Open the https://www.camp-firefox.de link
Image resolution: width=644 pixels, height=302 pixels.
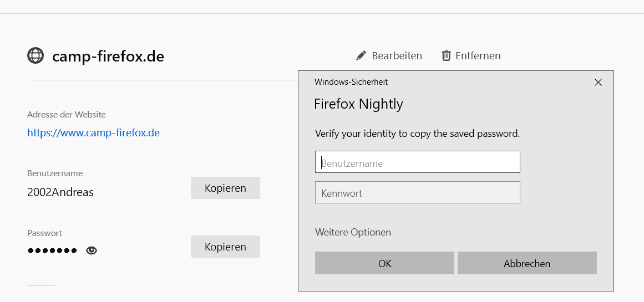click(93, 133)
